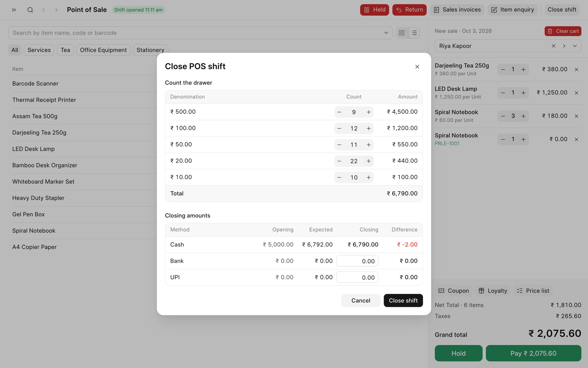588x368 pixels.
Task: Expand the item search dropdown arrow
Action: point(386,33)
